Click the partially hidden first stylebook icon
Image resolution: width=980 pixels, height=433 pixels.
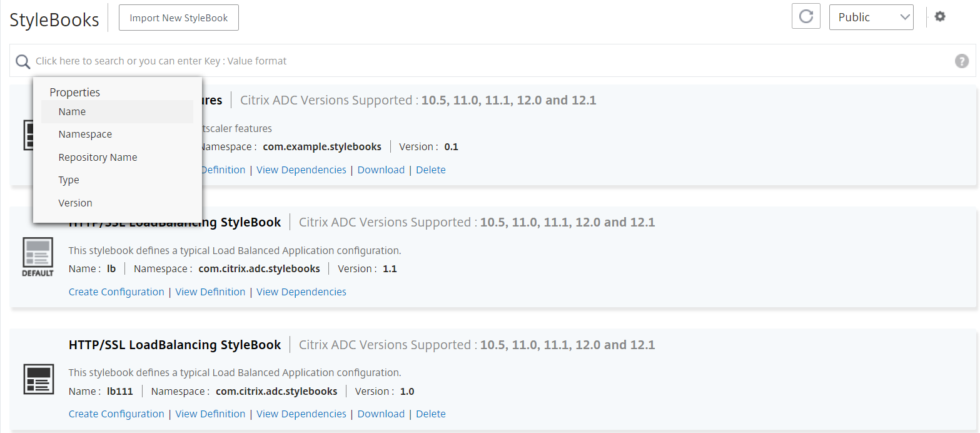tap(28, 135)
